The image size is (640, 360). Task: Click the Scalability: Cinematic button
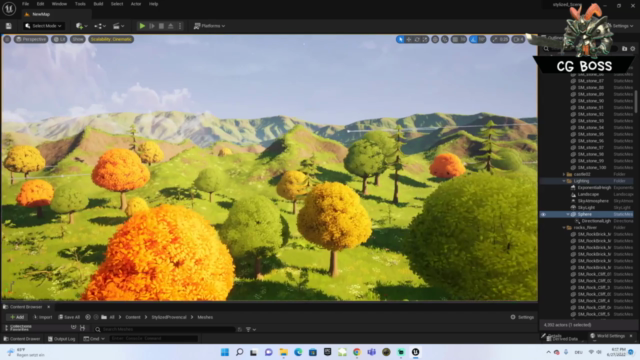click(111, 39)
